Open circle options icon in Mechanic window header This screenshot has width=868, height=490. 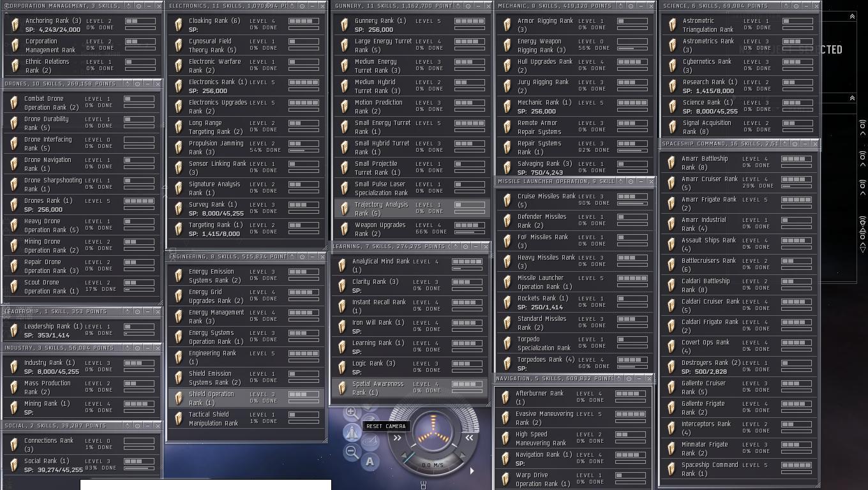[631, 6]
